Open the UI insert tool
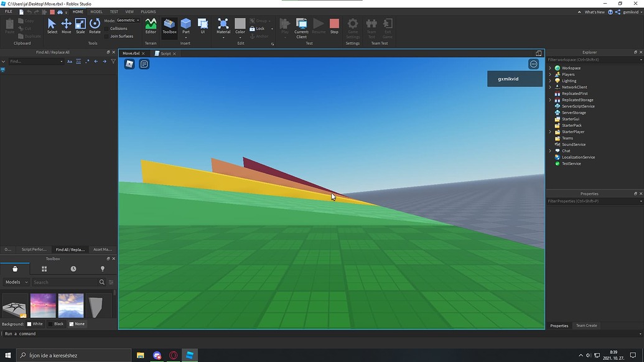644x362 pixels. (x=202, y=26)
